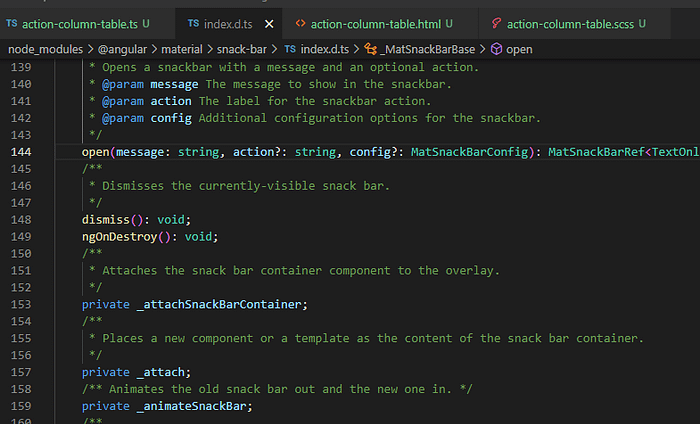Image resolution: width=700 pixels, height=424 pixels.
Task: Click 'dismiss' method on line 148
Action: click(x=105, y=220)
